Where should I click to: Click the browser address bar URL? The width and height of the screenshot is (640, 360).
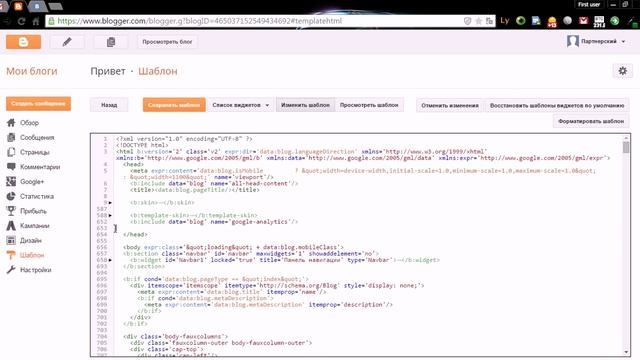click(200, 21)
